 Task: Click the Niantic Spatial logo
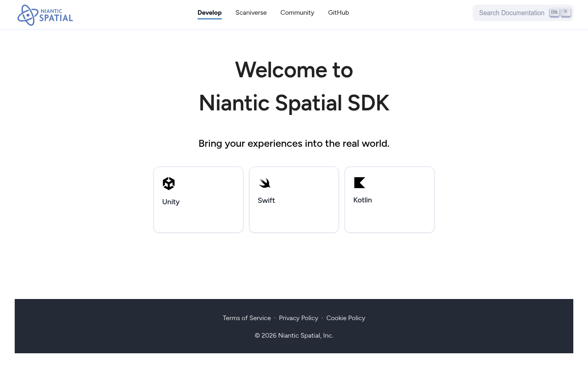pyautogui.click(x=45, y=15)
